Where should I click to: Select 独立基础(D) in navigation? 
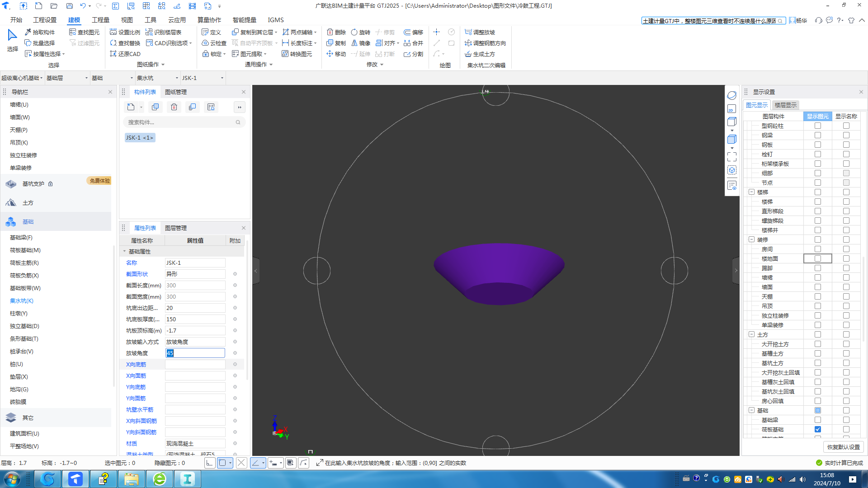click(x=24, y=326)
